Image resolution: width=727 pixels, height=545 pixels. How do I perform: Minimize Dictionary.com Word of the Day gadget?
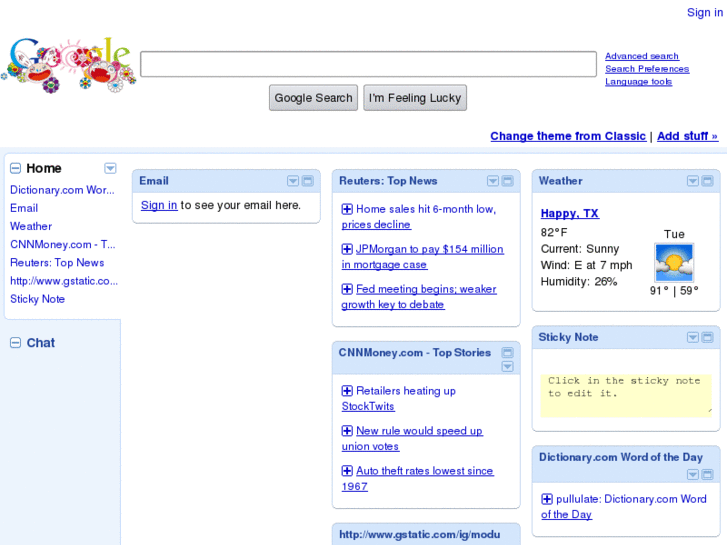click(x=708, y=474)
